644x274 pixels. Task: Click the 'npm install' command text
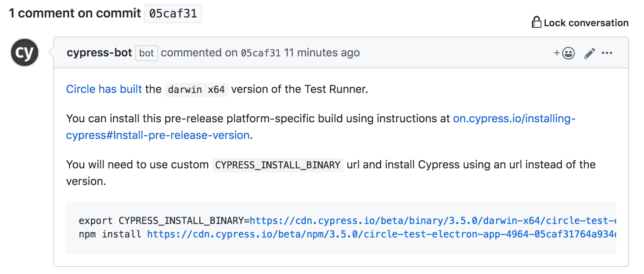tap(110, 234)
